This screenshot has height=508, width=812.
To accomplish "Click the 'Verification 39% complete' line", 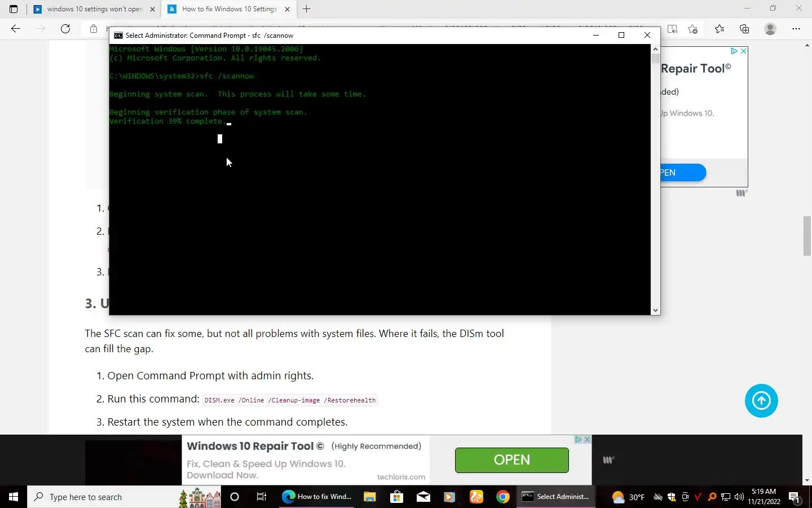I will tap(167, 121).
